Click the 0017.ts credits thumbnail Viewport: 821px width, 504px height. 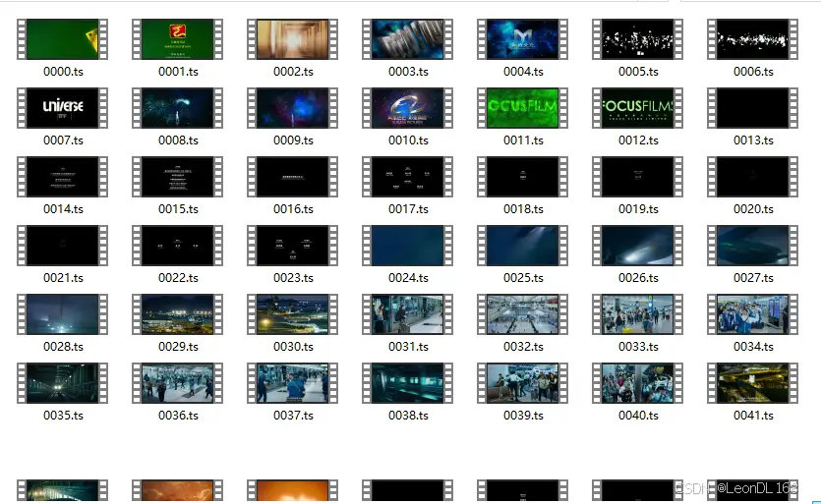(407, 177)
